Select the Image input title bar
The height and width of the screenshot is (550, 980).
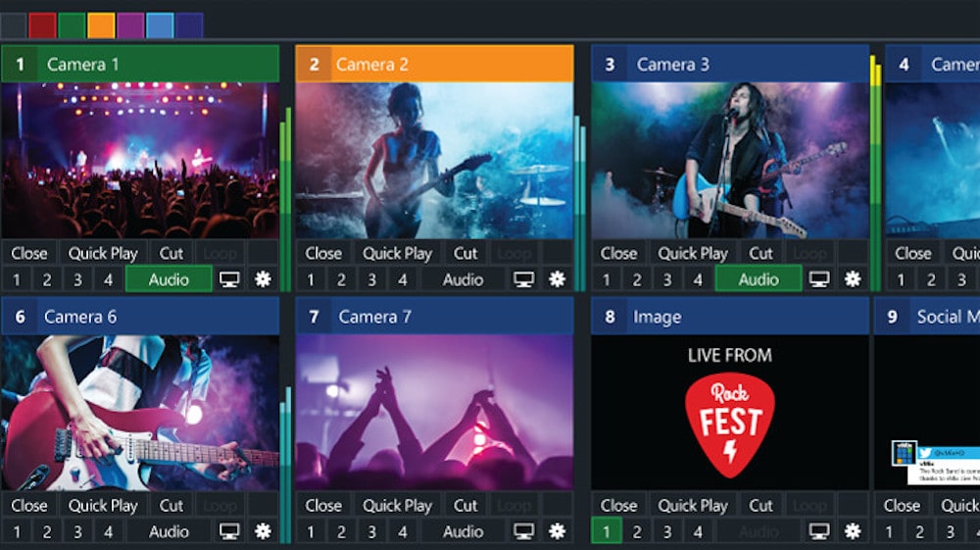click(x=730, y=317)
